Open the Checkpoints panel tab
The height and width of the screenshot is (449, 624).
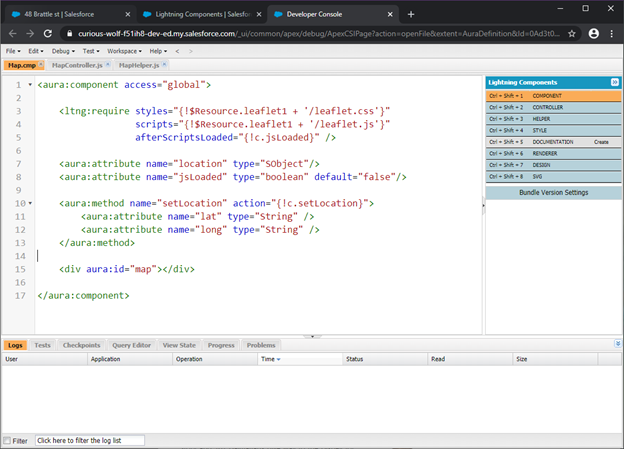pyautogui.click(x=82, y=345)
